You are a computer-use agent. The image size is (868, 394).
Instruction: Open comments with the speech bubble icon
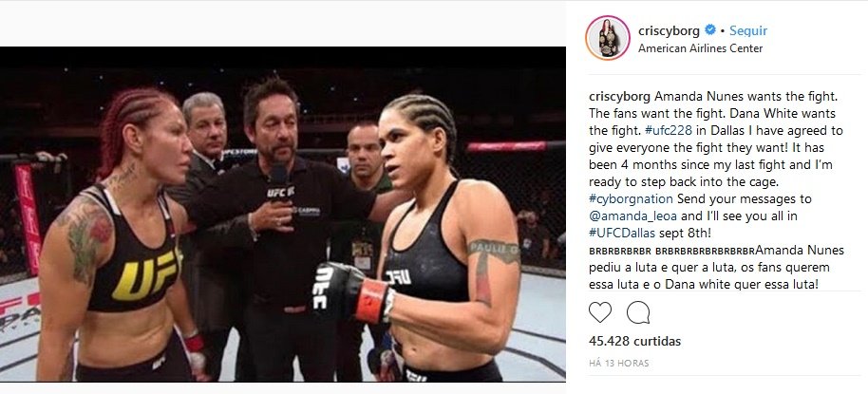pyautogui.click(x=638, y=312)
